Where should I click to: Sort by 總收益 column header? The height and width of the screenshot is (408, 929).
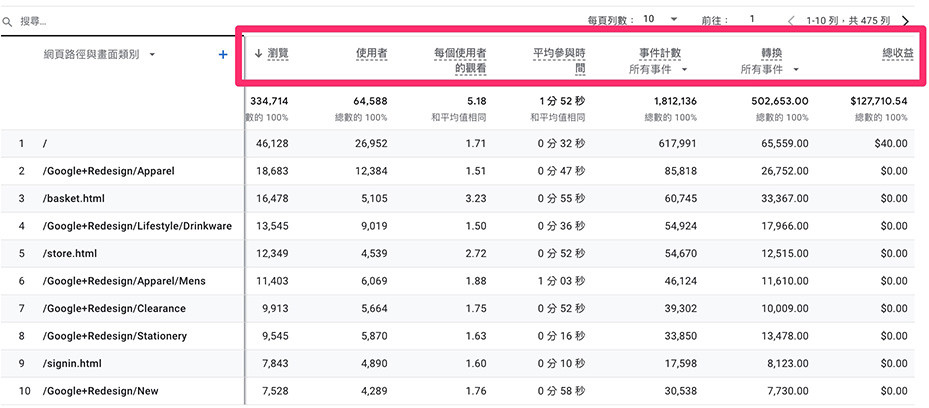[898, 53]
